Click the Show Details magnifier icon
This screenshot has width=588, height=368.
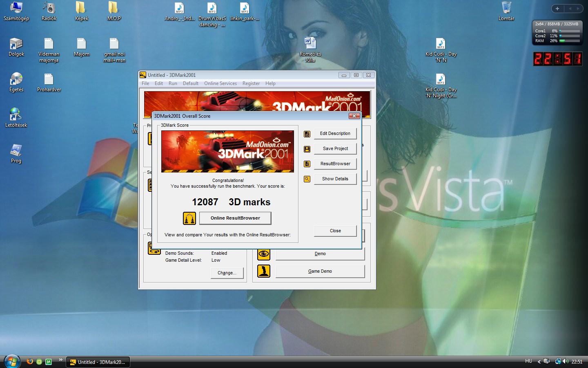(x=307, y=179)
